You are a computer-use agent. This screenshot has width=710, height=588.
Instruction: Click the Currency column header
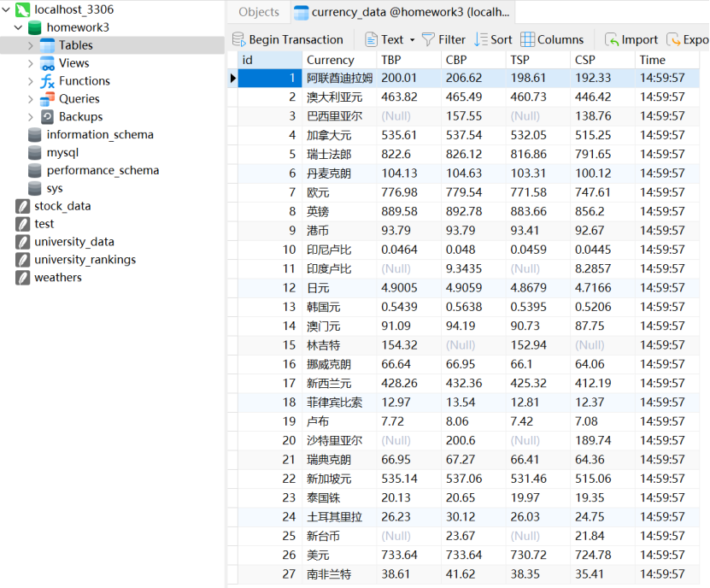tap(339, 60)
